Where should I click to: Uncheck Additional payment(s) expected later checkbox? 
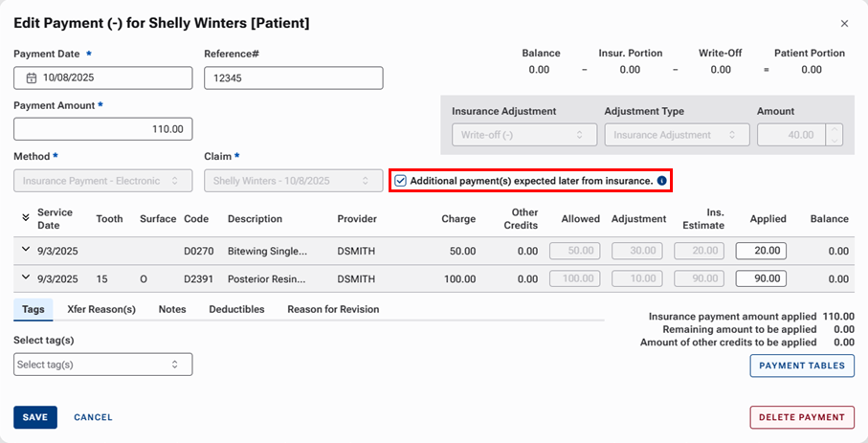(401, 181)
